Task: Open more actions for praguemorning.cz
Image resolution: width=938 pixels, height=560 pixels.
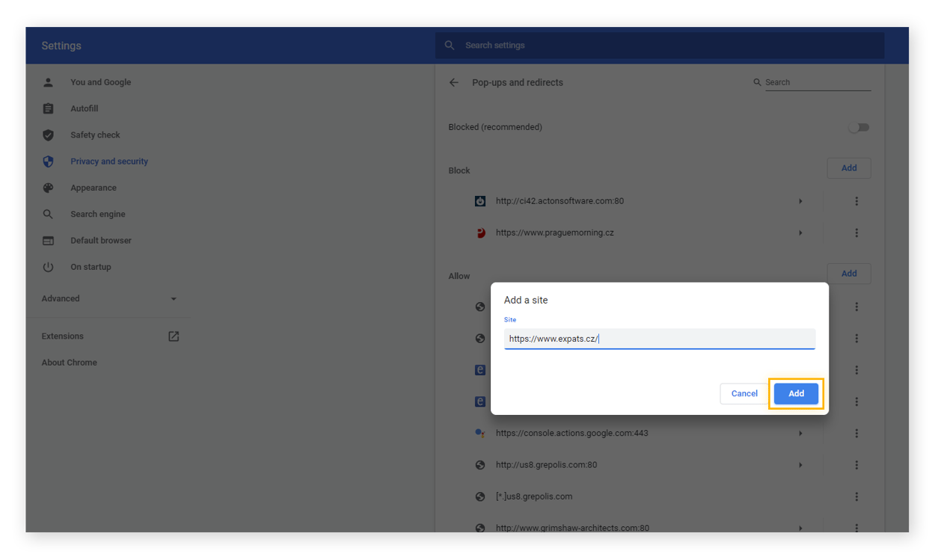Action: click(856, 233)
